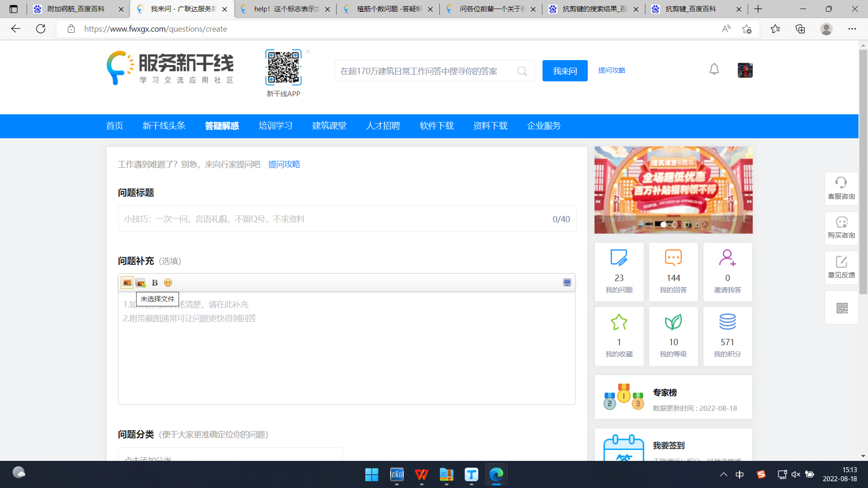The image size is (868, 488).
Task: Open the 专家榜 ranking panel
Action: [x=673, y=397]
